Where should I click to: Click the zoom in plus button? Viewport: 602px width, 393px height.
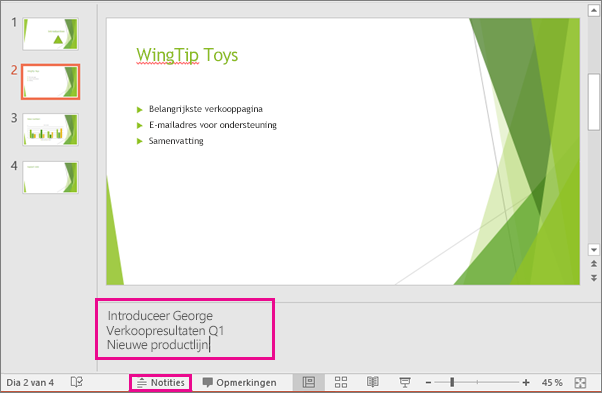pos(526,383)
